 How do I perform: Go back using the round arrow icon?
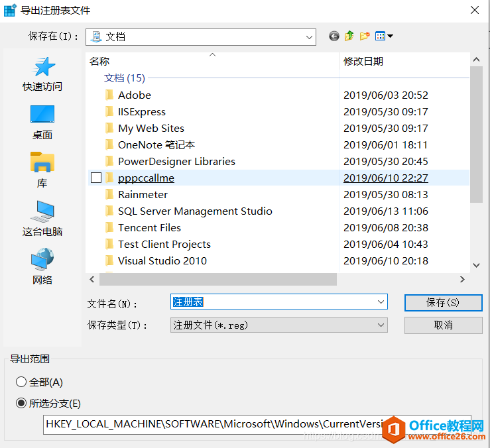[334, 36]
